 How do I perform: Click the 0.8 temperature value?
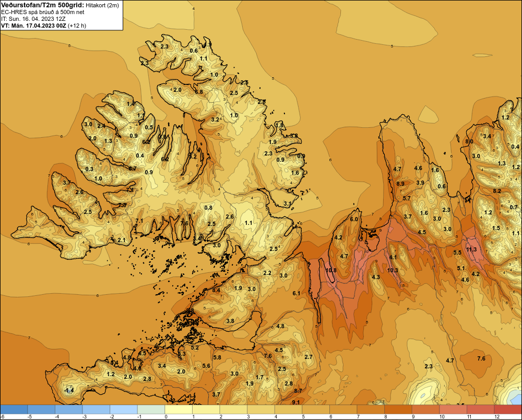tap(208, 208)
